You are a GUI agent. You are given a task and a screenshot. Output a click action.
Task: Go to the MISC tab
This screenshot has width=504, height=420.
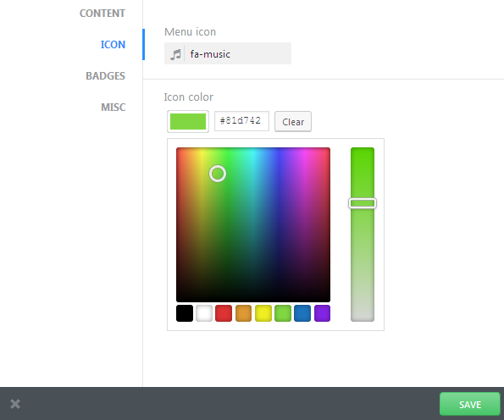[113, 107]
